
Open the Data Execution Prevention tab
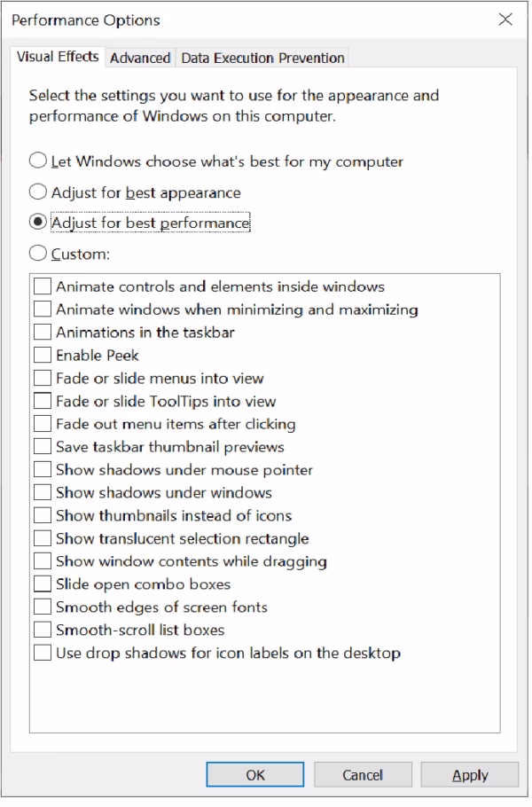262,58
